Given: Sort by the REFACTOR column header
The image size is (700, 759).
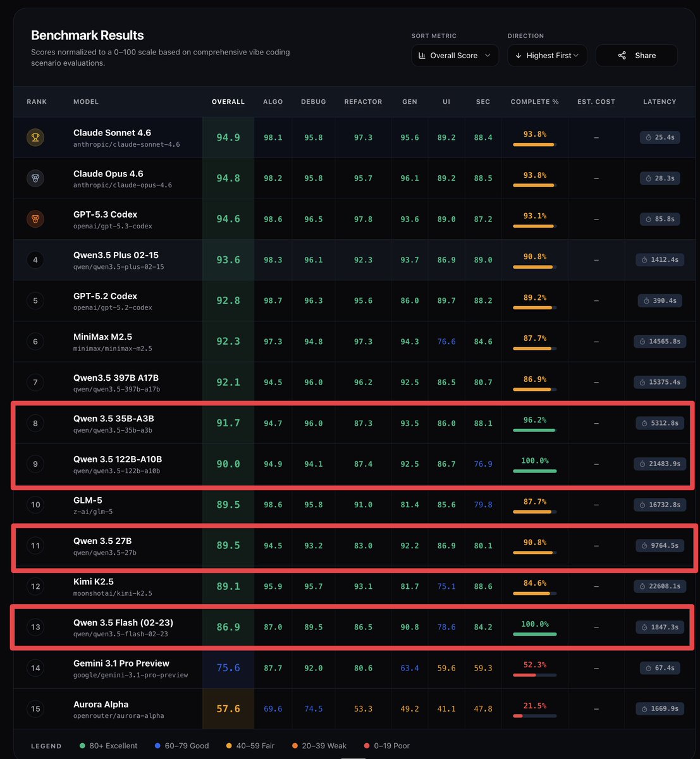Looking at the screenshot, I should tap(363, 102).
